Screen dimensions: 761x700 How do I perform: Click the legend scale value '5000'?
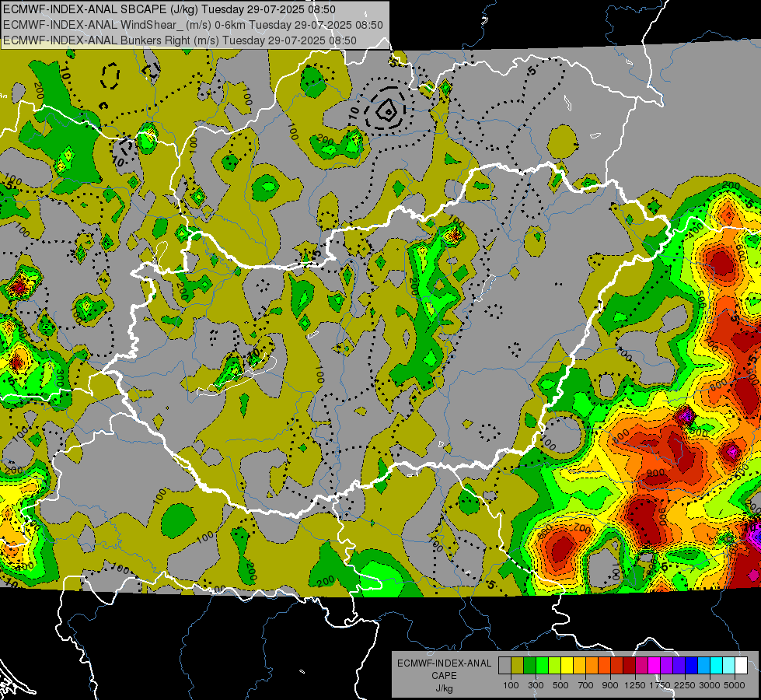(x=735, y=685)
